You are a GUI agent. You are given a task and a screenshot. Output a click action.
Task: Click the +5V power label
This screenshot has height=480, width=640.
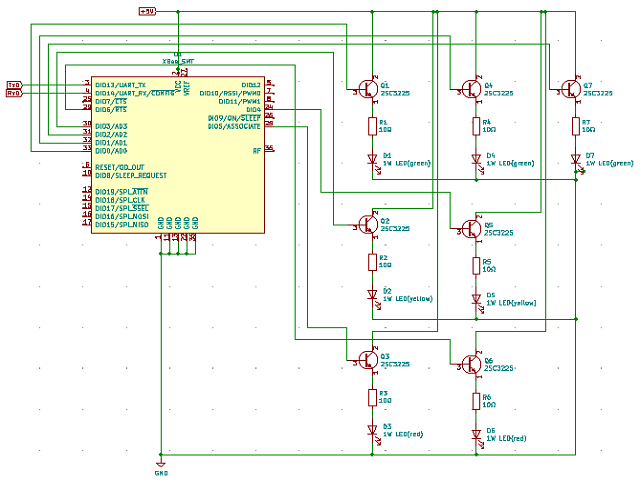146,11
